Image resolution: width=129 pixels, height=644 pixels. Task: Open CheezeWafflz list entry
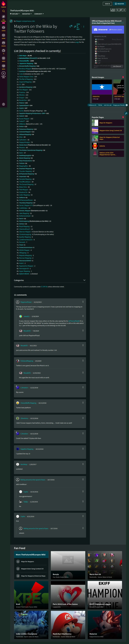(24, 61)
